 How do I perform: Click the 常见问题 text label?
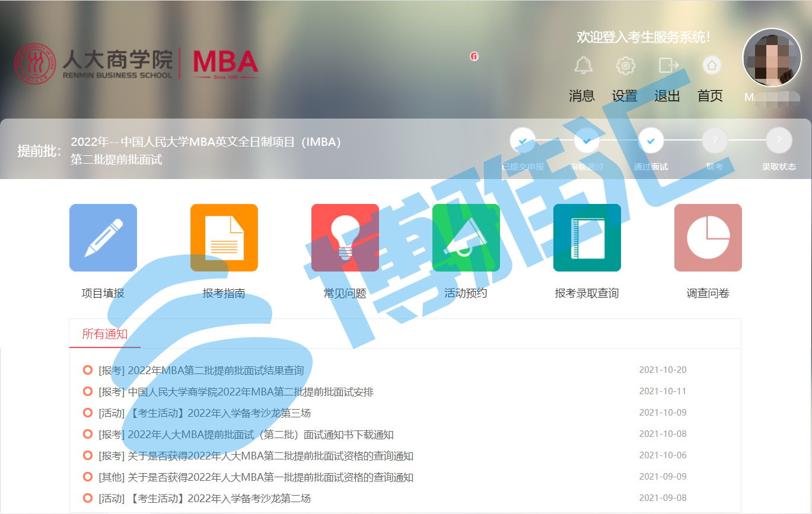(345, 293)
